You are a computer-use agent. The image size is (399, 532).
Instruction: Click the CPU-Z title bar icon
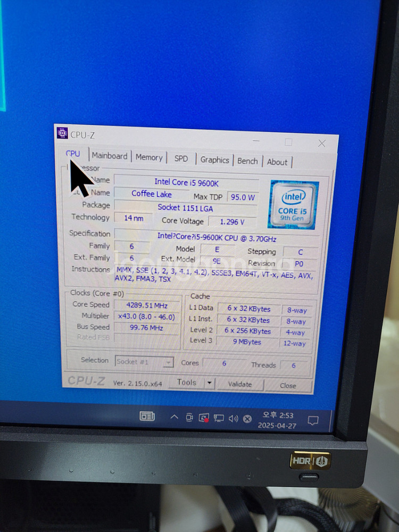(x=62, y=133)
